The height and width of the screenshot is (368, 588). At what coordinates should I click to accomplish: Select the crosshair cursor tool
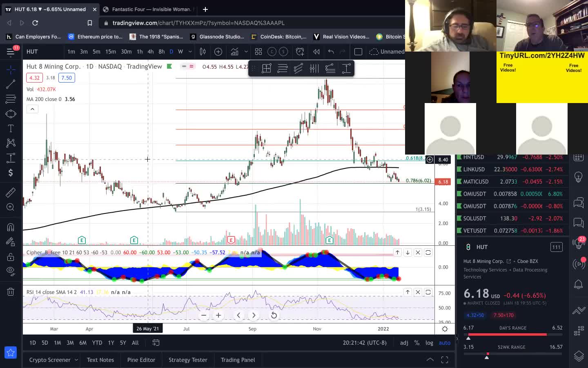click(x=11, y=70)
